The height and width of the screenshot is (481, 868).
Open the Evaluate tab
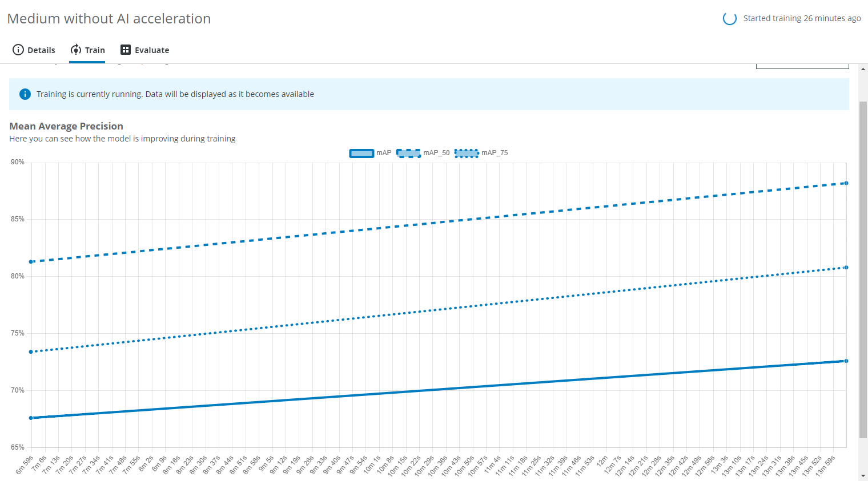(x=145, y=50)
